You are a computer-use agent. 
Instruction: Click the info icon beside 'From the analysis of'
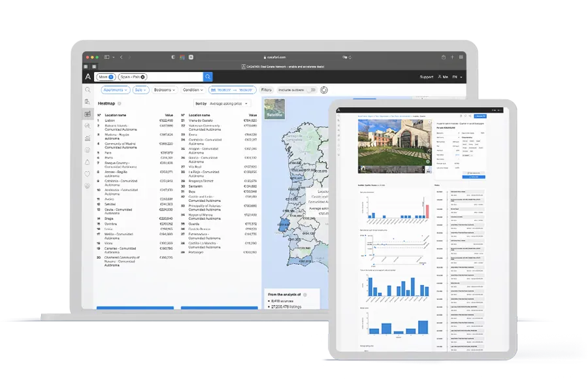coord(305,295)
